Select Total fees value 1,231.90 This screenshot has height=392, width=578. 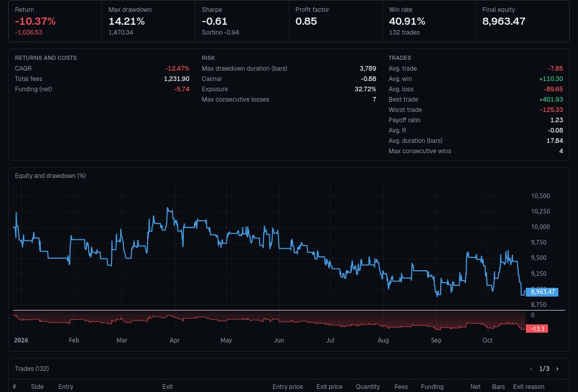(176, 79)
